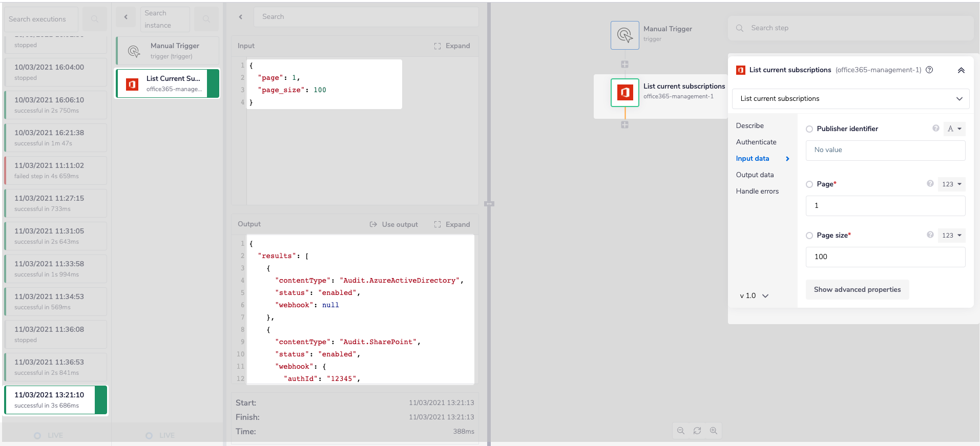Click the Search step input field
Screen dimensions: 980x446
click(x=856, y=28)
